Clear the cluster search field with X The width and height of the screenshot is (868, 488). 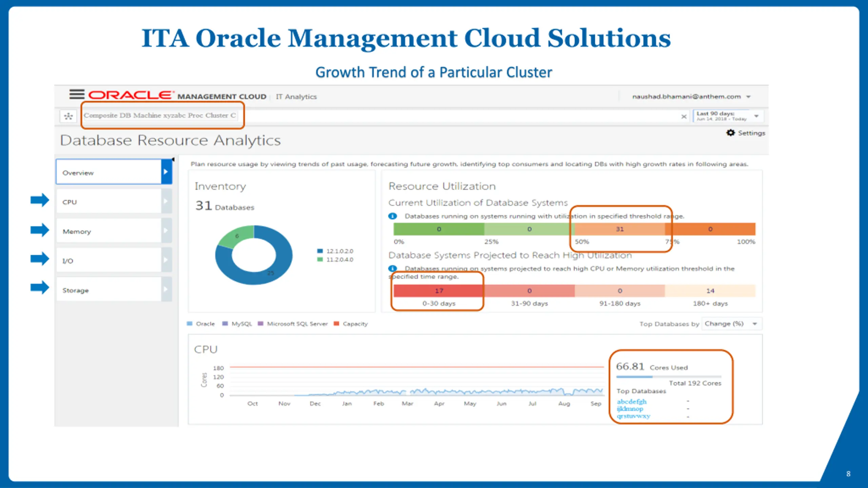coord(684,117)
